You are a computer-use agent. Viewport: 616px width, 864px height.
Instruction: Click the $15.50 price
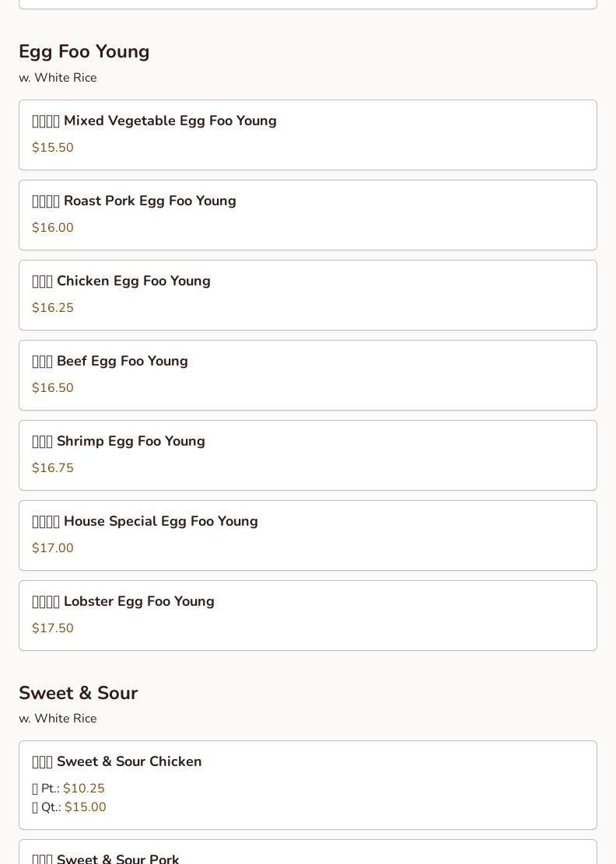(53, 148)
